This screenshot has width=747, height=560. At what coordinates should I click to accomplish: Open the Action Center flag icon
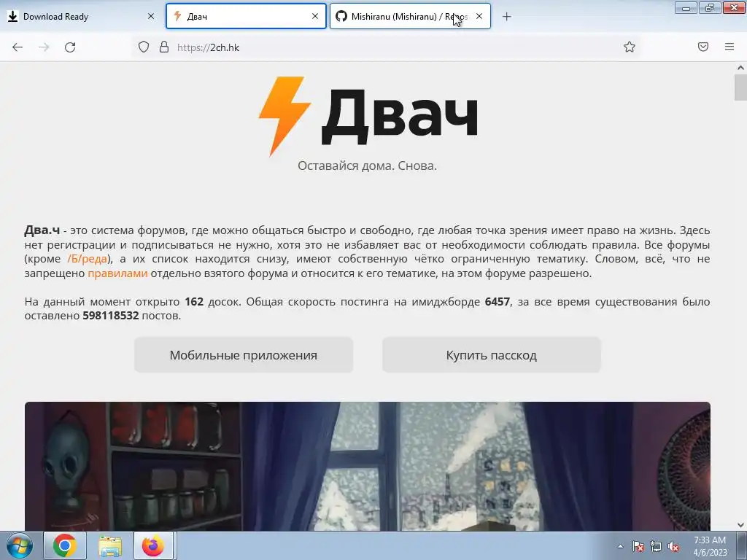point(638,546)
